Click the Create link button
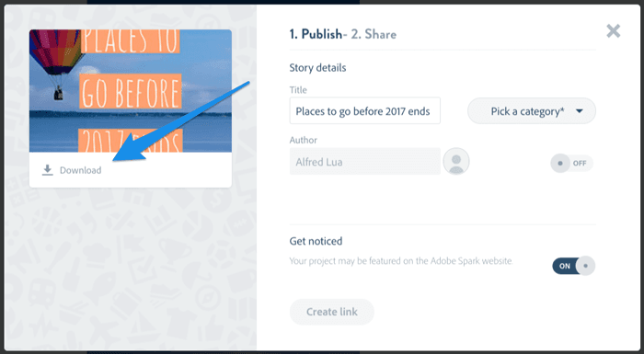Screen dimensions: 644x354 coord(332,312)
